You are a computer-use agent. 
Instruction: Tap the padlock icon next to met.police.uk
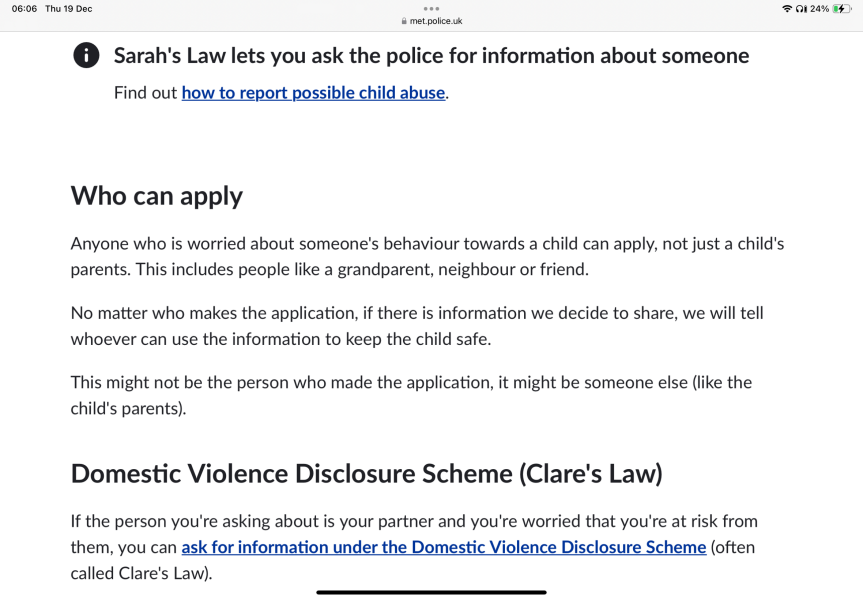(404, 21)
